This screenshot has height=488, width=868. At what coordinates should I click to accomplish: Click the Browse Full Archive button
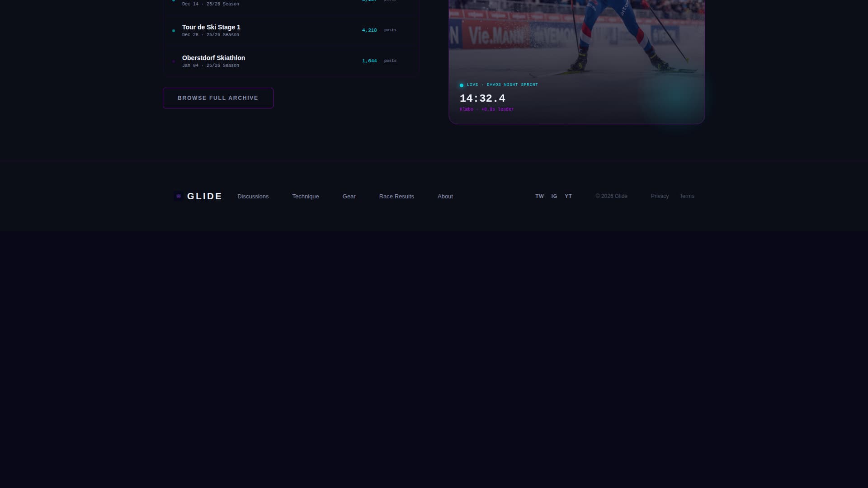coord(218,98)
